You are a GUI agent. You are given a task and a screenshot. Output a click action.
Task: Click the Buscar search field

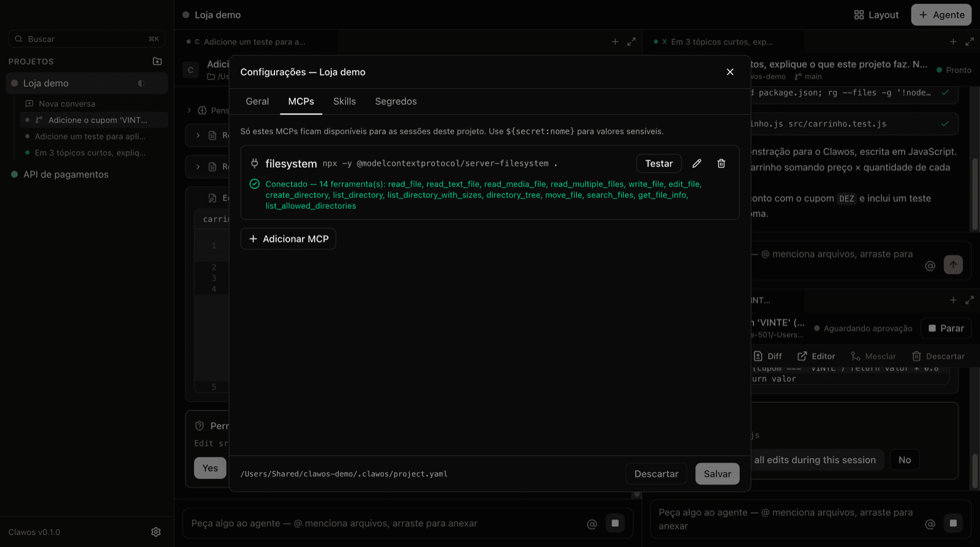pos(87,39)
